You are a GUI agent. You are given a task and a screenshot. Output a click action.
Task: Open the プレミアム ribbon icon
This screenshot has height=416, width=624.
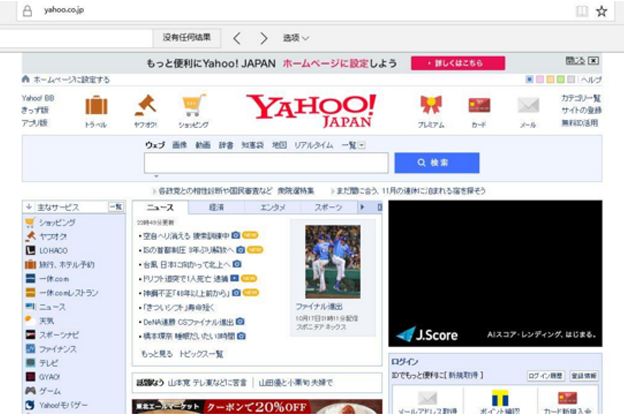(x=431, y=105)
